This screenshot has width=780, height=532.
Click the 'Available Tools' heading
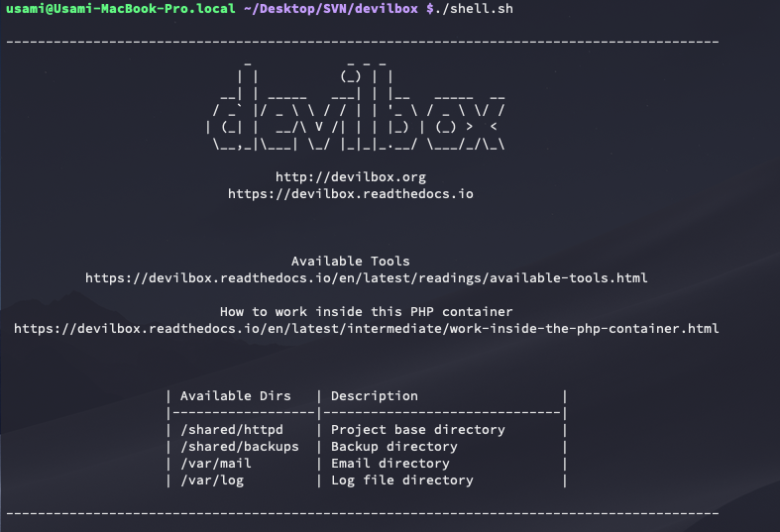pos(351,261)
